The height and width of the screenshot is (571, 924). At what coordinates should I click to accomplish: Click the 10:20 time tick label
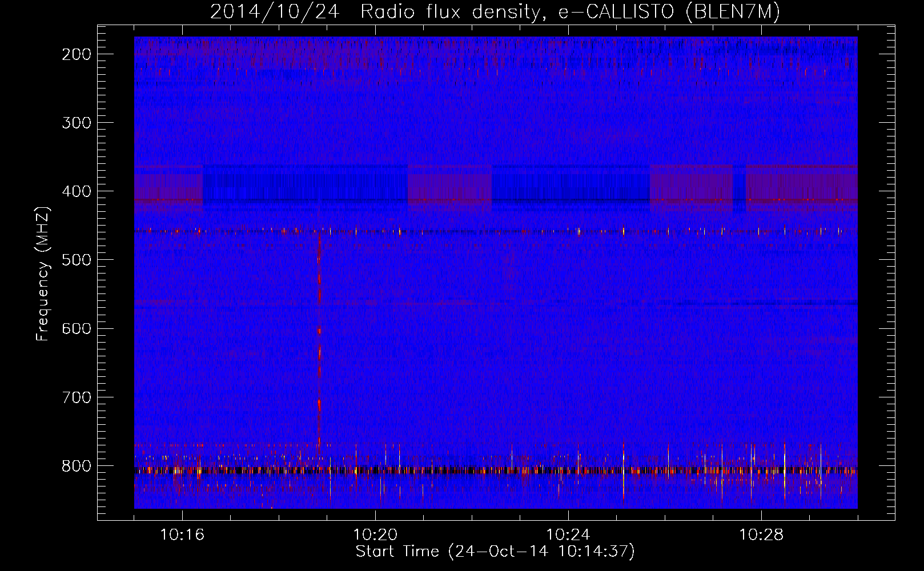[375, 535]
